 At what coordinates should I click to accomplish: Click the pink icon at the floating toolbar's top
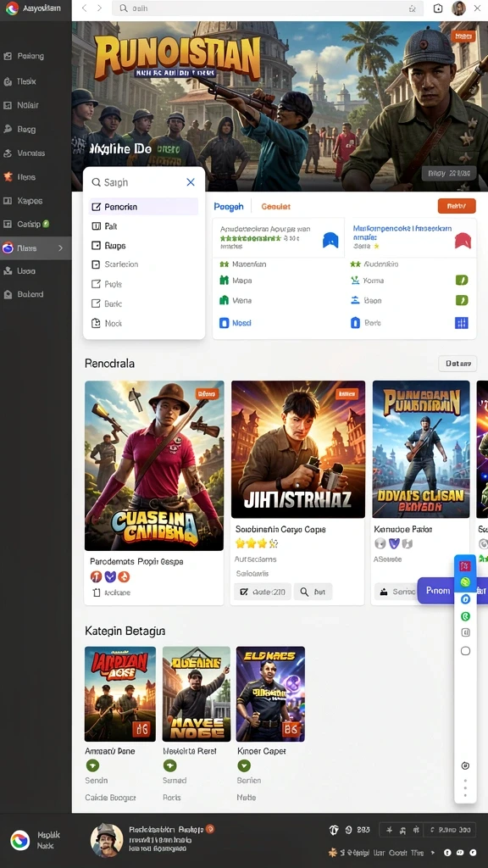pyautogui.click(x=465, y=565)
